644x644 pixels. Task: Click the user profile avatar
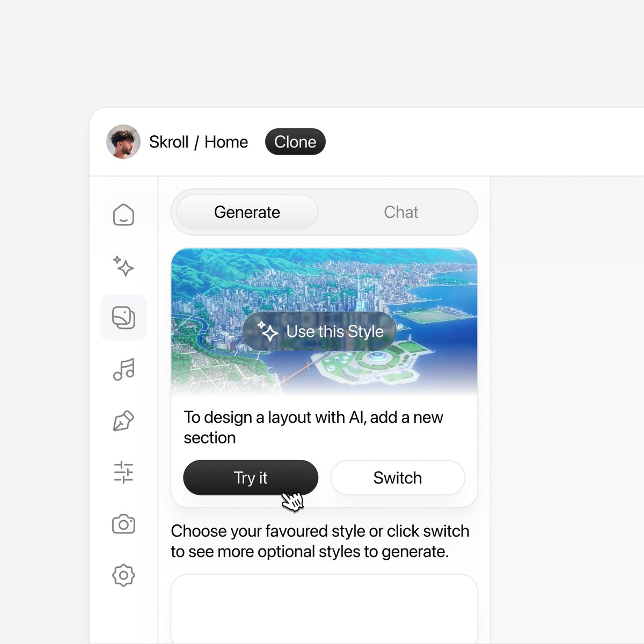123,142
